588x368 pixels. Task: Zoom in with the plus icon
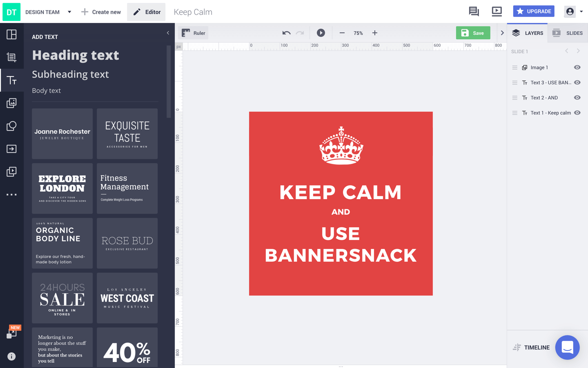pos(375,33)
